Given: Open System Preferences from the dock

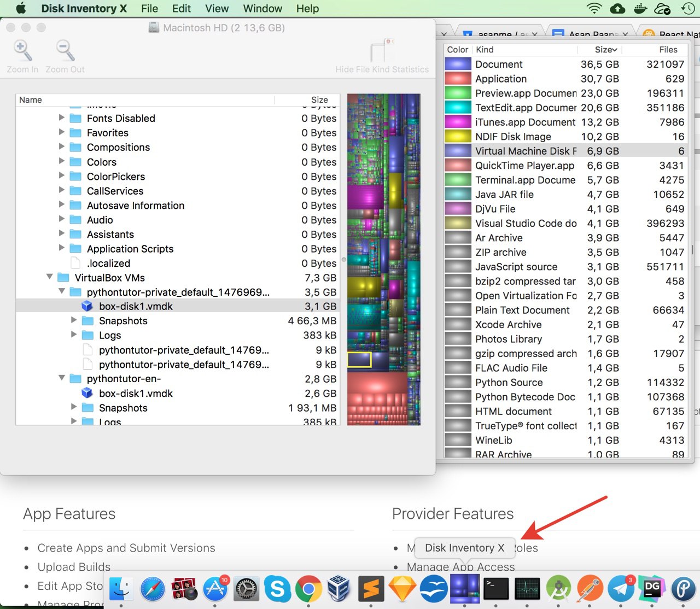Looking at the screenshot, I should click(246, 589).
